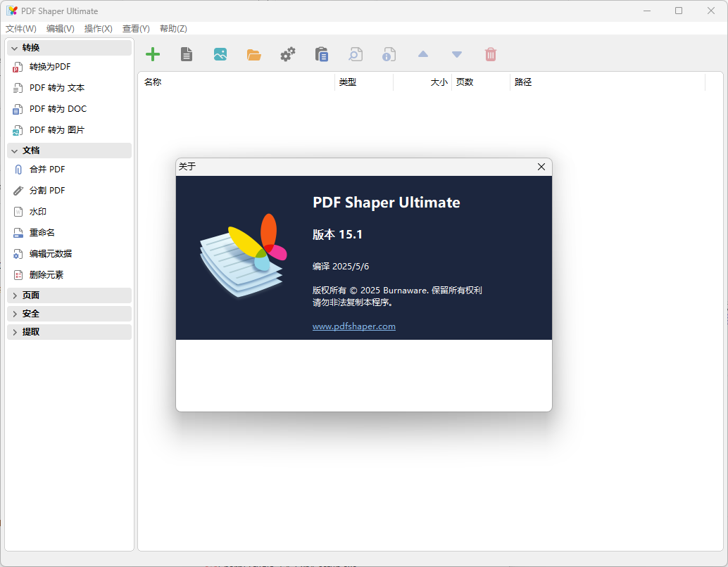Open the 文件(W) menu
The width and height of the screenshot is (728, 567).
tap(21, 29)
